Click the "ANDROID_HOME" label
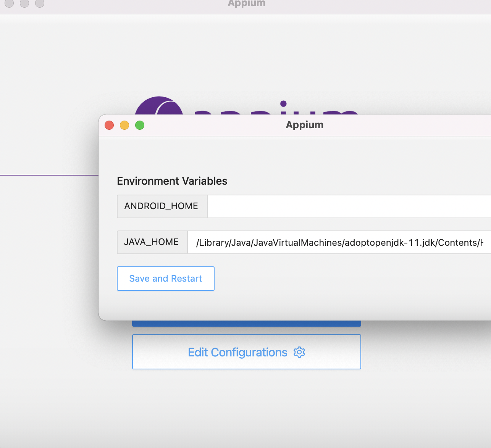 click(162, 206)
